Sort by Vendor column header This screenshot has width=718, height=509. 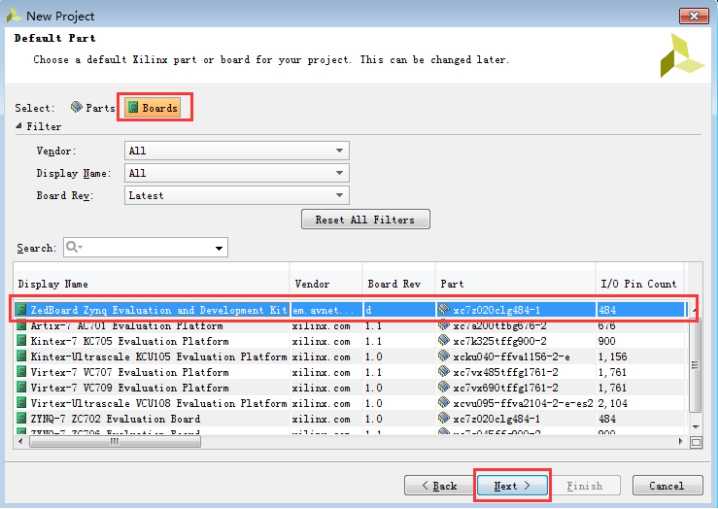[x=326, y=284]
